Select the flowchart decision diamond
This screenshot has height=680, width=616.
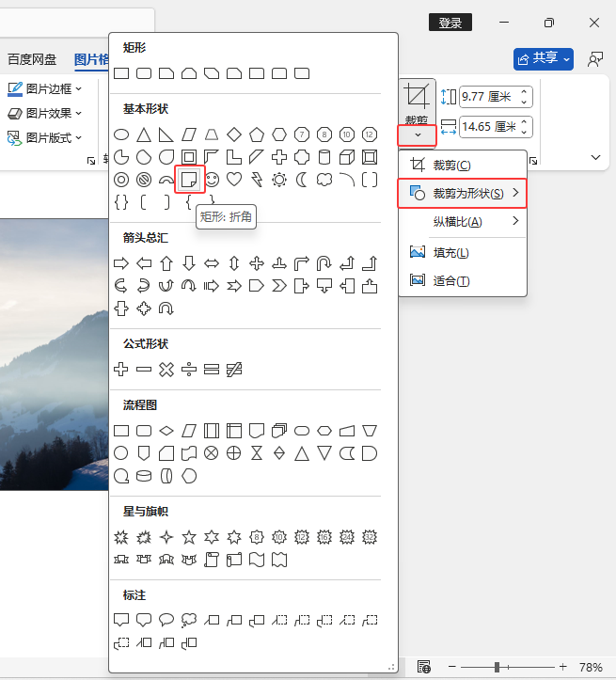point(166,431)
